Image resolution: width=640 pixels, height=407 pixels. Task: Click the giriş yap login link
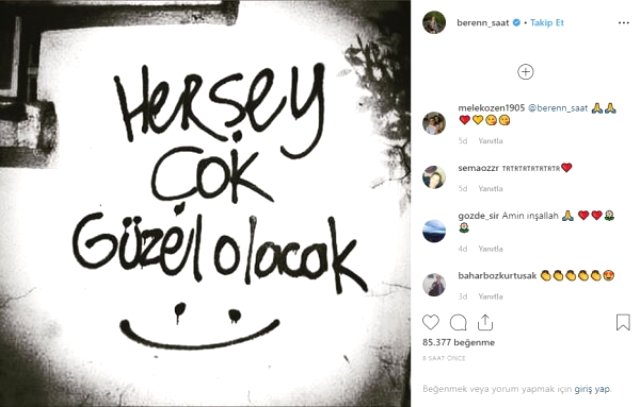[x=592, y=389]
